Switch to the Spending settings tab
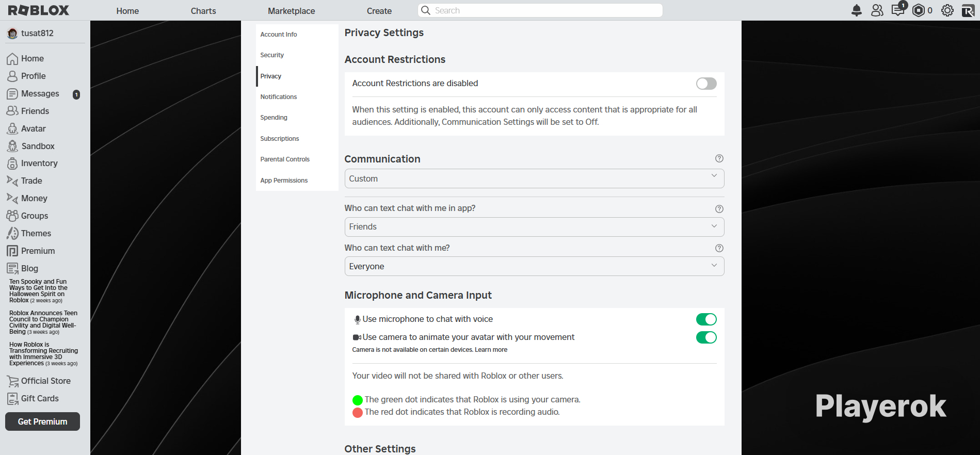 coord(297,118)
